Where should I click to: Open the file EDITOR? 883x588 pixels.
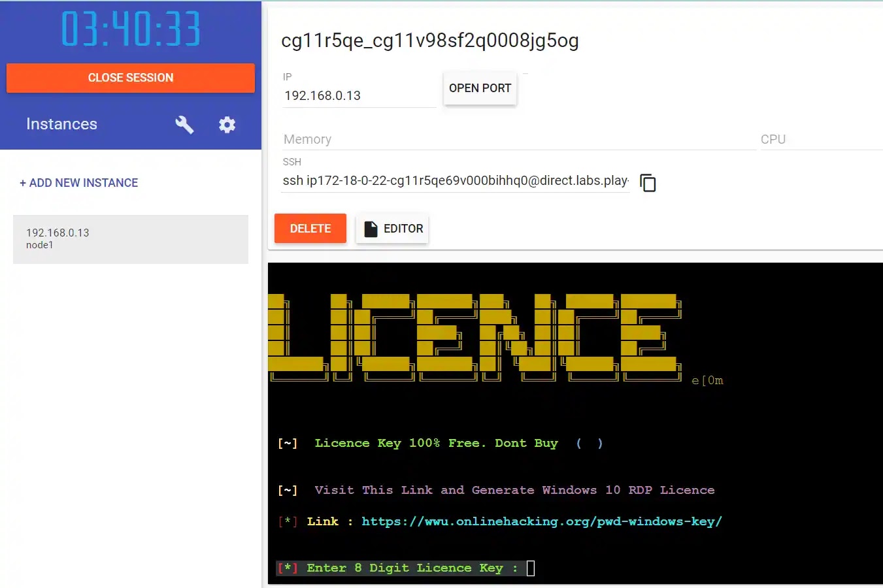coord(392,229)
